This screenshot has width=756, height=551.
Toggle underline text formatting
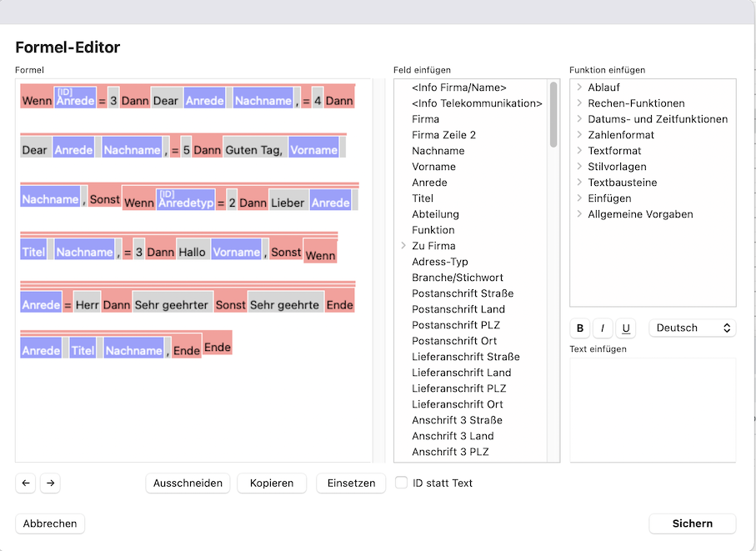[625, 328]
